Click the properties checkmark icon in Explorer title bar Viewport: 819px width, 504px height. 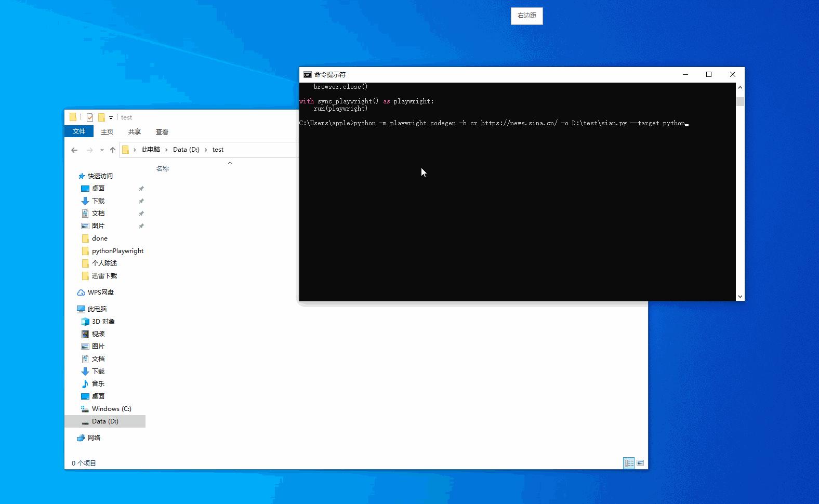(x=90, y=117)
